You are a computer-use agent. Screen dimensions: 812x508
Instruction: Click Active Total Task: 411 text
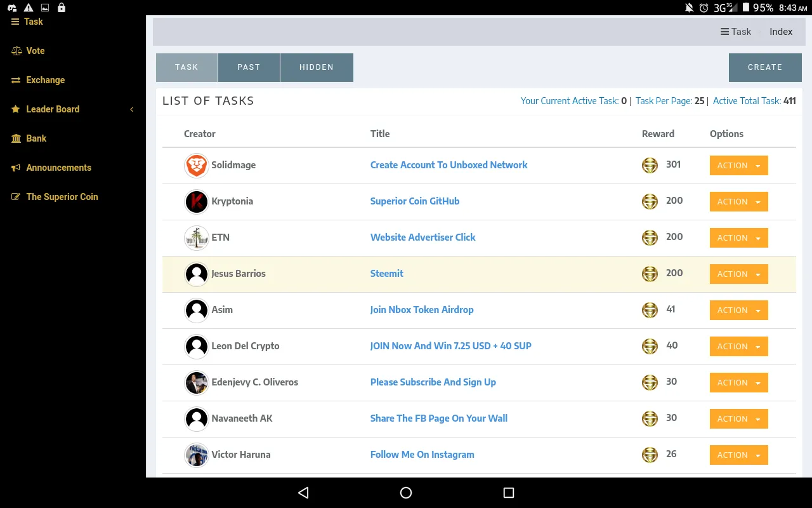754,101
